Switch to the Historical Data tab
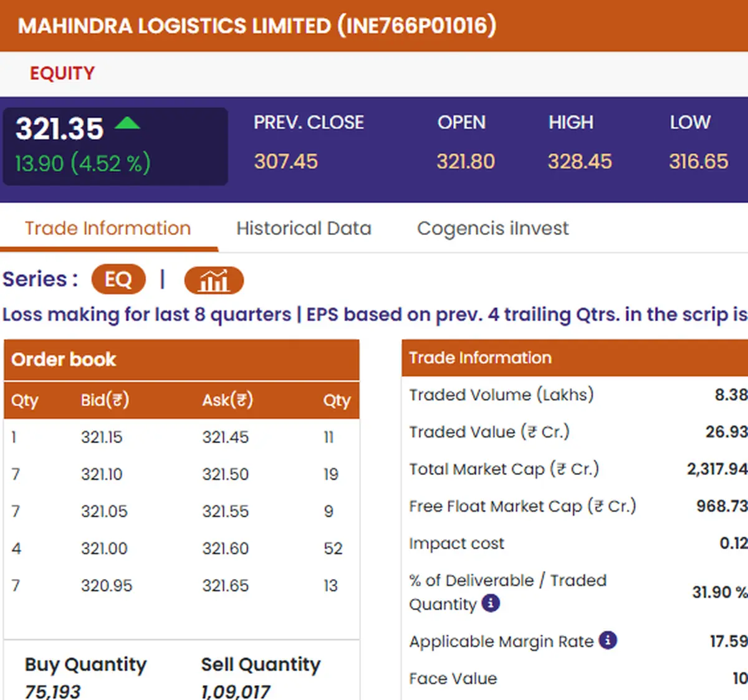Screen dimensions: 748x700 [304, 228]
